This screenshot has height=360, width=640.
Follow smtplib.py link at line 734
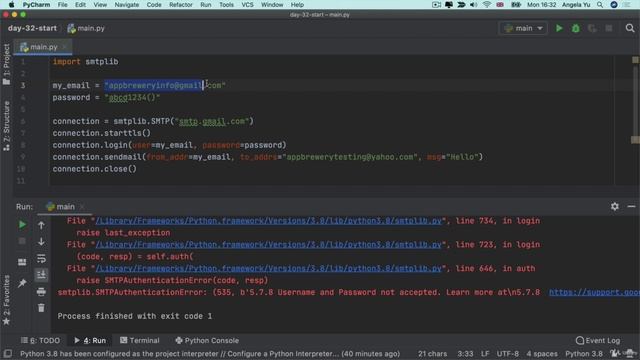pos(269,221)
